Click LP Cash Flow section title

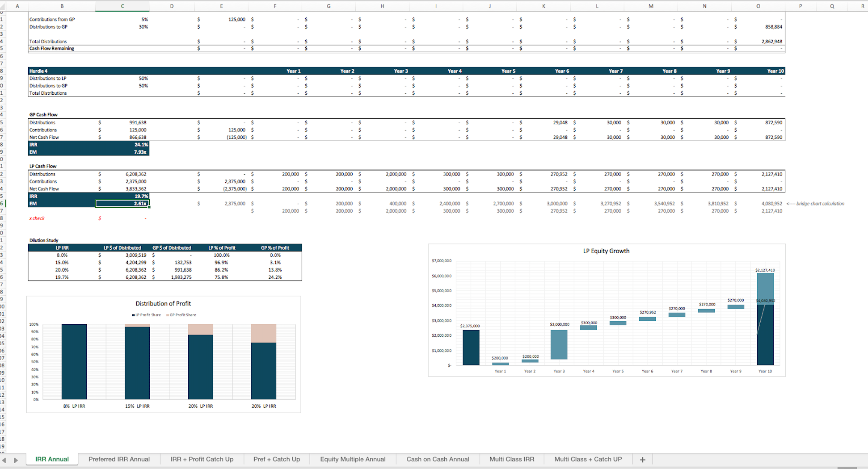coord(43,166)
